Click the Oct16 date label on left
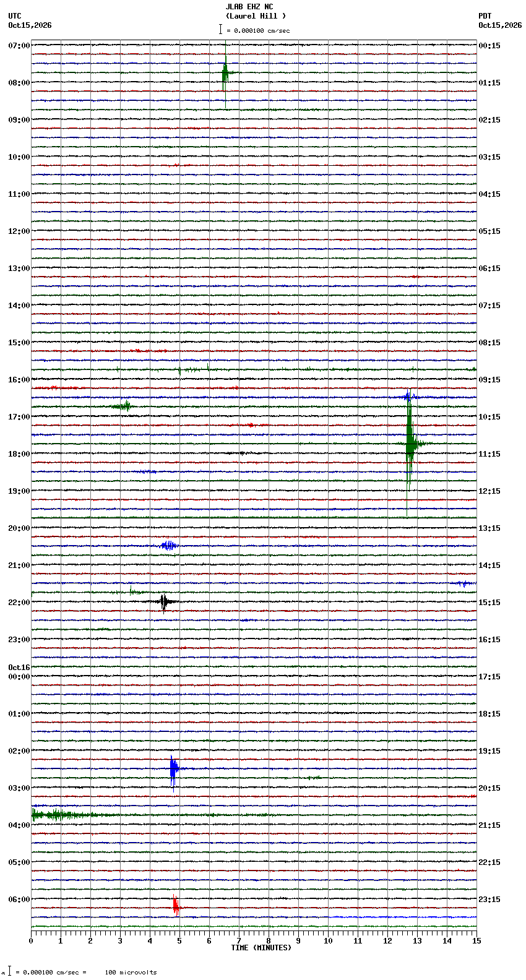The width and height of the screenshot is (526, 980). coord(19,668)
